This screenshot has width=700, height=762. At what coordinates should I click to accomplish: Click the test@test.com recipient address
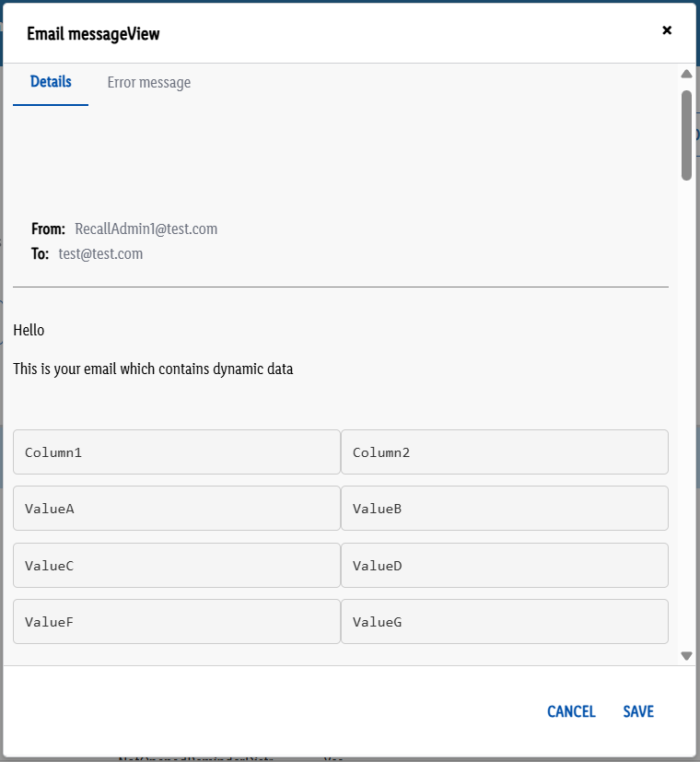pyautogui.click(x=100, y=253)
